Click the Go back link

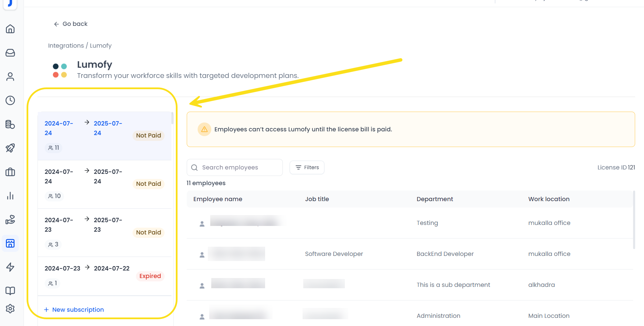pos(71,24)
